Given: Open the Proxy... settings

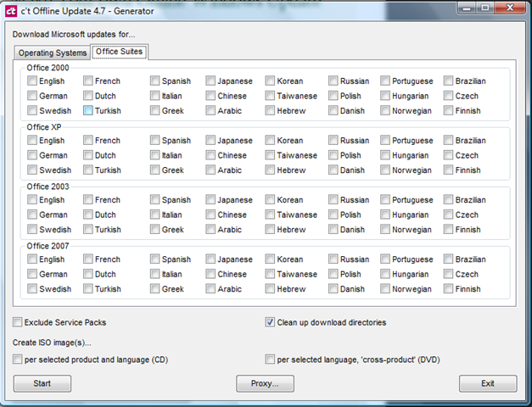Looking at the screenshot, I should (265, 383).
